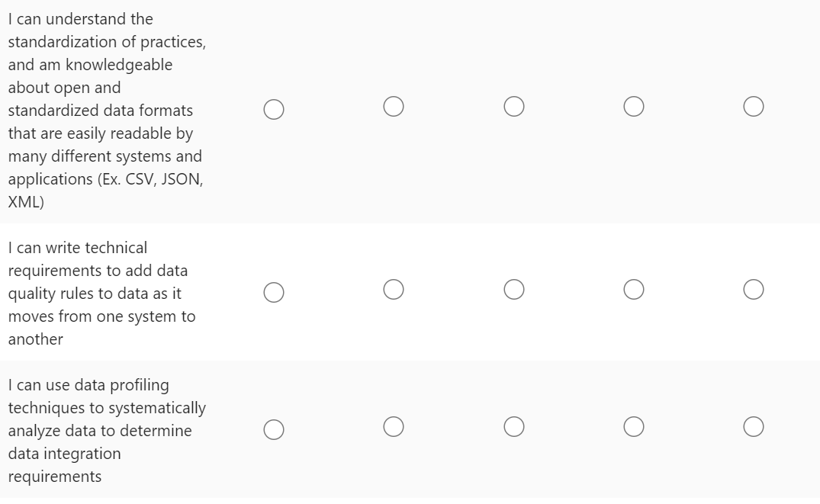Select first radio for data quality rules statement
The image size is (820, 504).
[x=275, y=293]
